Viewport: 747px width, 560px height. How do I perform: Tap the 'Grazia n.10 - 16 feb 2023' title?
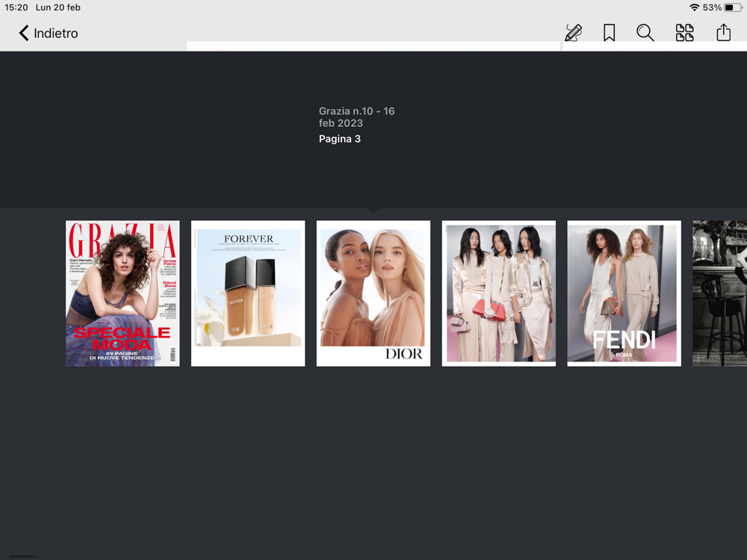(x=357, y=117)
